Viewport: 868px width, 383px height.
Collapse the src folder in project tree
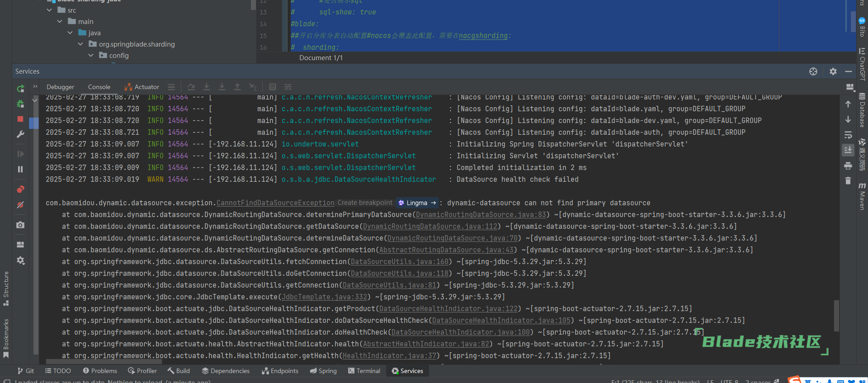point(49,10)
